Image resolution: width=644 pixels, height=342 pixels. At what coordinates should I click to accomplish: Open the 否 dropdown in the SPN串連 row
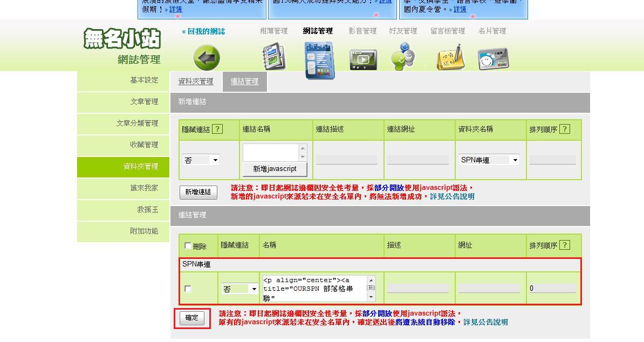point(240,289)
